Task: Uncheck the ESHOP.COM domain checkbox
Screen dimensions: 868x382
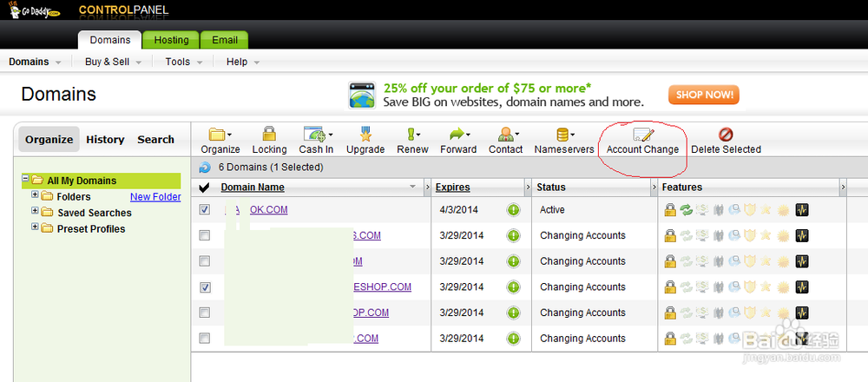Action: click(x=205, y=286)
